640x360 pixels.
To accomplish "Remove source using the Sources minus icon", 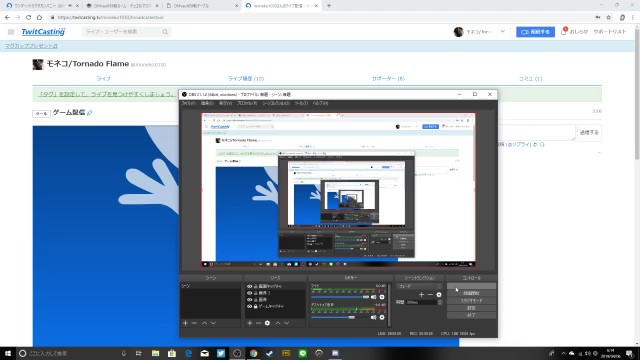I will [258, 323].
